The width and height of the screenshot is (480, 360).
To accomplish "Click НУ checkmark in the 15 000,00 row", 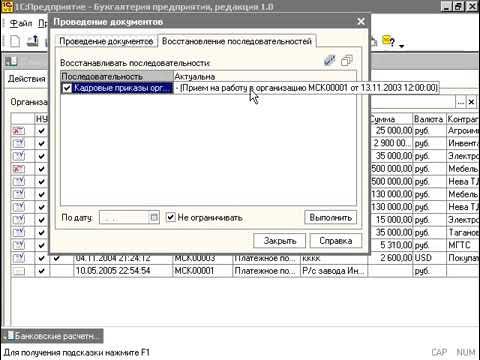I will tap(41, 220).
